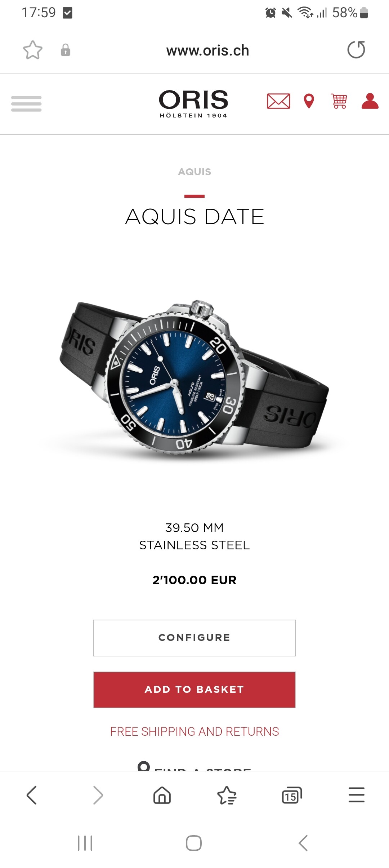Open the browser bookmarks list
This screenshot has width=389, height=868.
click(x=227, y=795)
